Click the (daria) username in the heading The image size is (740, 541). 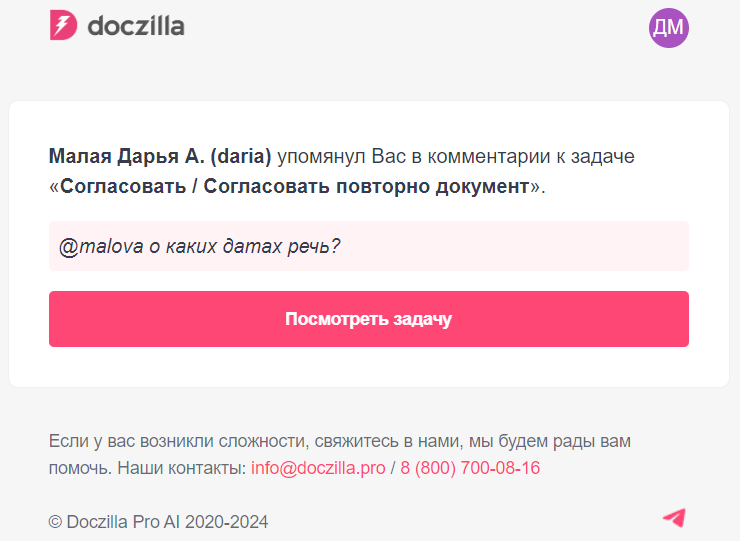click(x=241, y=157)
